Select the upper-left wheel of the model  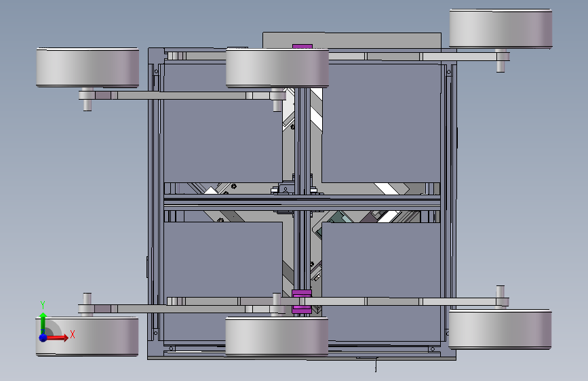point(87,68)
